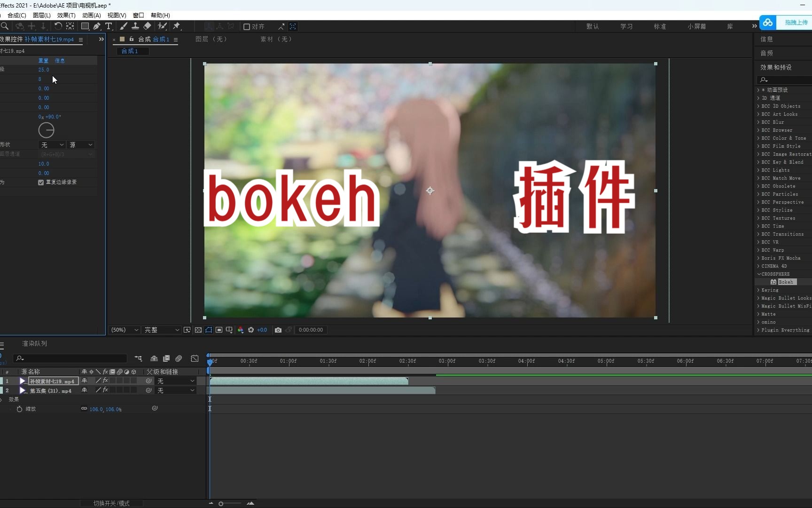
Task: Switch to the 渲染队列 tab
Action: coord(35,343)
